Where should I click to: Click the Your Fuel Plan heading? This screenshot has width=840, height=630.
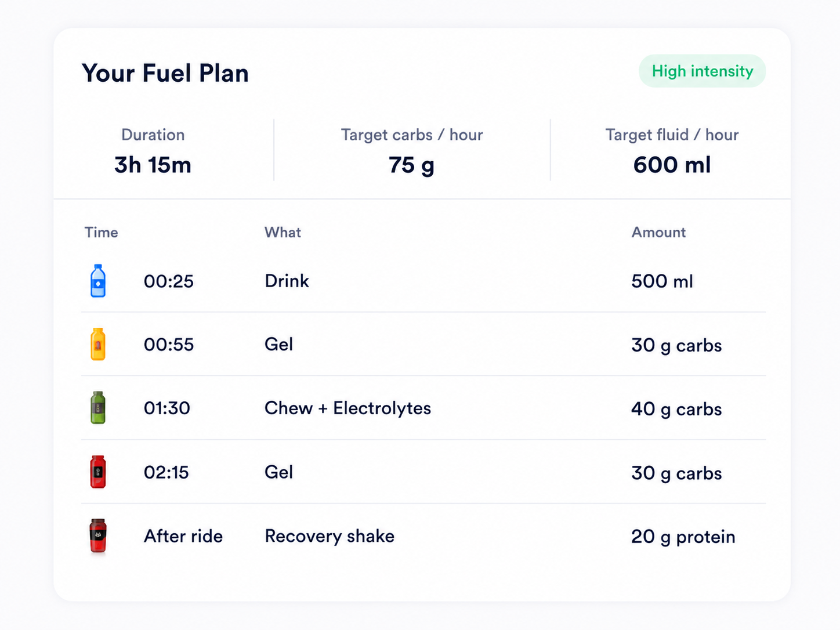pyautogui.click(x=165, y=74)
